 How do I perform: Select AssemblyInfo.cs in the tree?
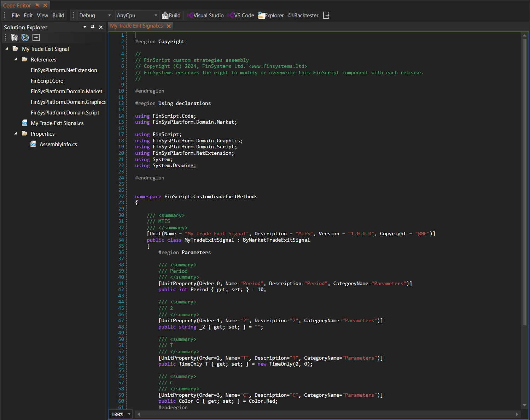click(x=58, y=144)
